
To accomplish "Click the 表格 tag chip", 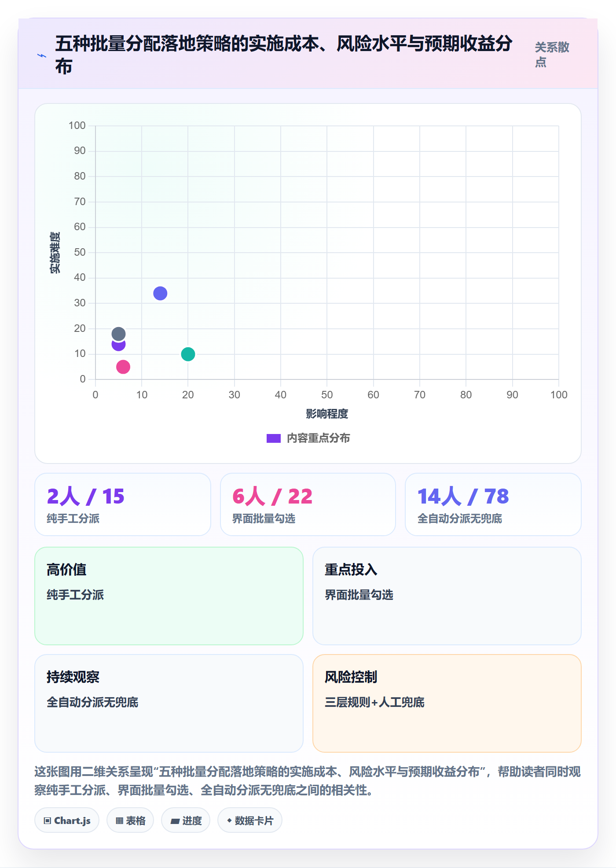I will [130, 820].
